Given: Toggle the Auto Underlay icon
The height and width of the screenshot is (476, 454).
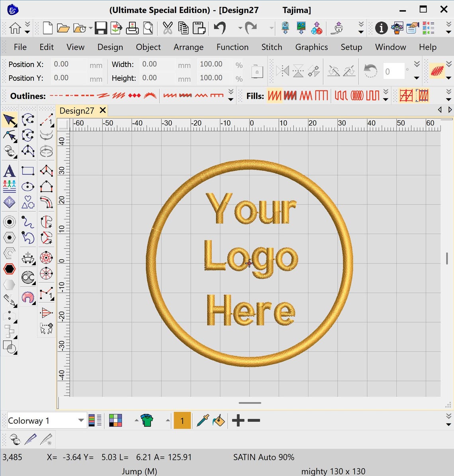Looking at the screenshot, I should (x=406, y=96).
